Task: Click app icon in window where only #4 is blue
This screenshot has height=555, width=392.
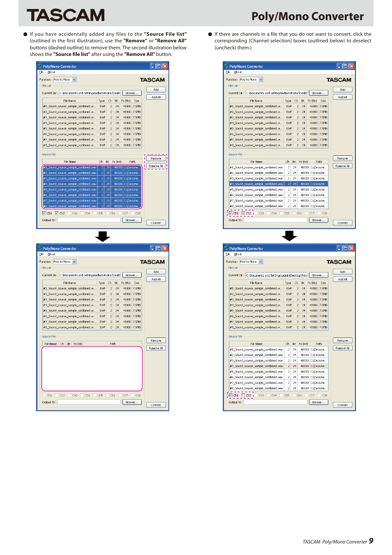Action: coord(226,66)
